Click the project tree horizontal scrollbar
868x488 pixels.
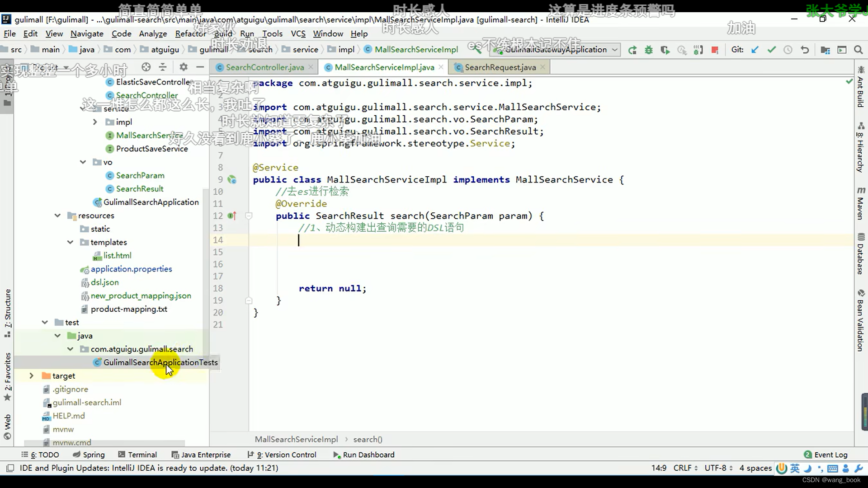point(104,444)
